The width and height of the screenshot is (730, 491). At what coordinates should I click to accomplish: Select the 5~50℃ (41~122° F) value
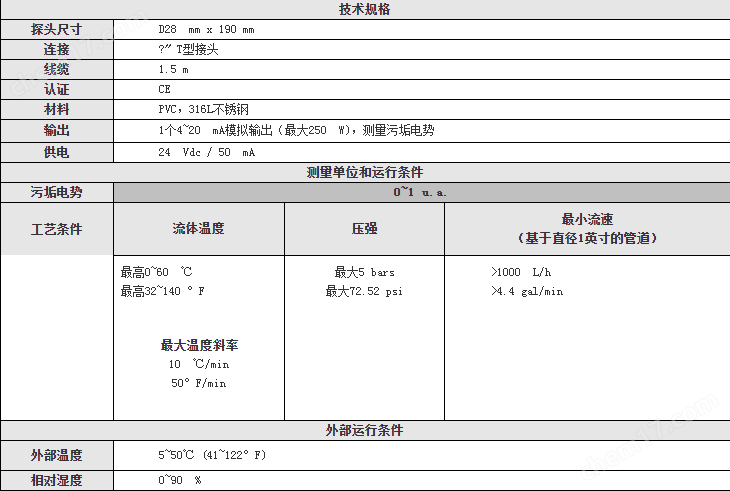tap(212, 455)
